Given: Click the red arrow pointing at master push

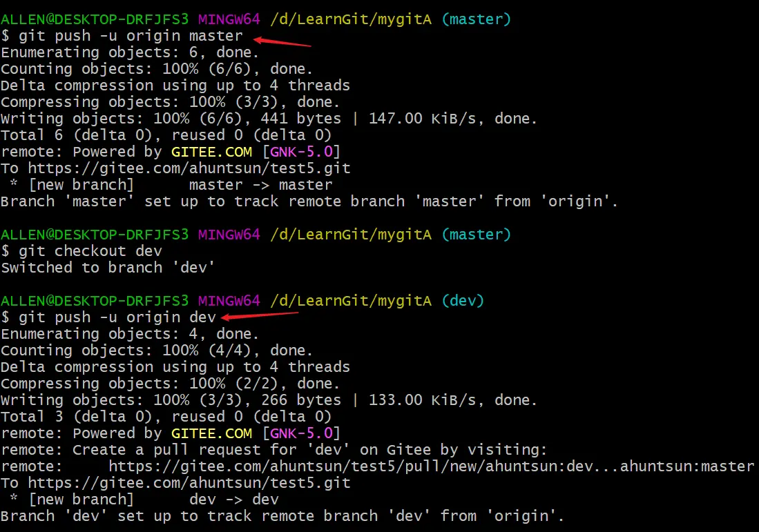Looking at the screenshot, I should click(x=282, y=42).
